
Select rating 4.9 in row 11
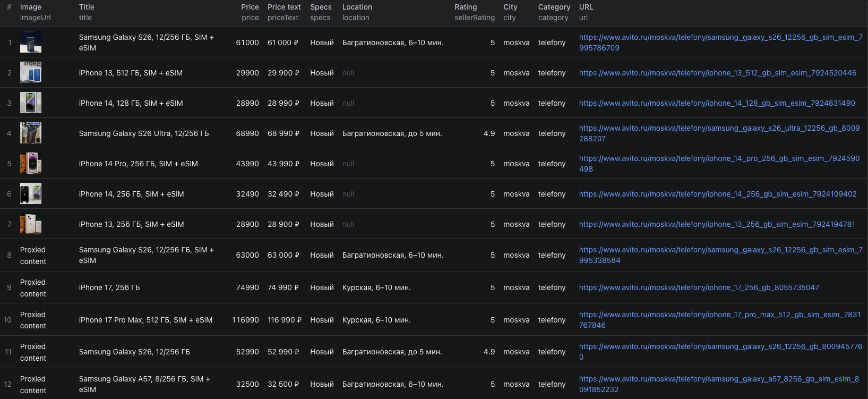pyautogui.click(x=489, y=352)
